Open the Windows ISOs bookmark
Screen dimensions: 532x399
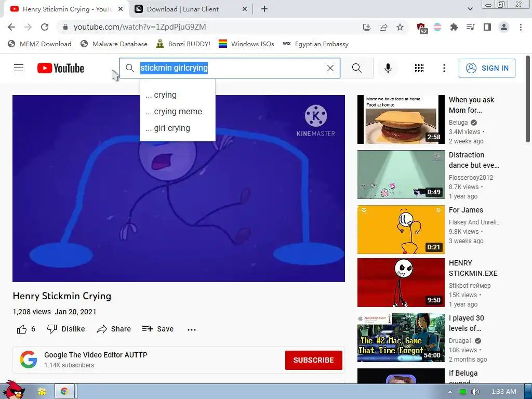click(246, 44)
